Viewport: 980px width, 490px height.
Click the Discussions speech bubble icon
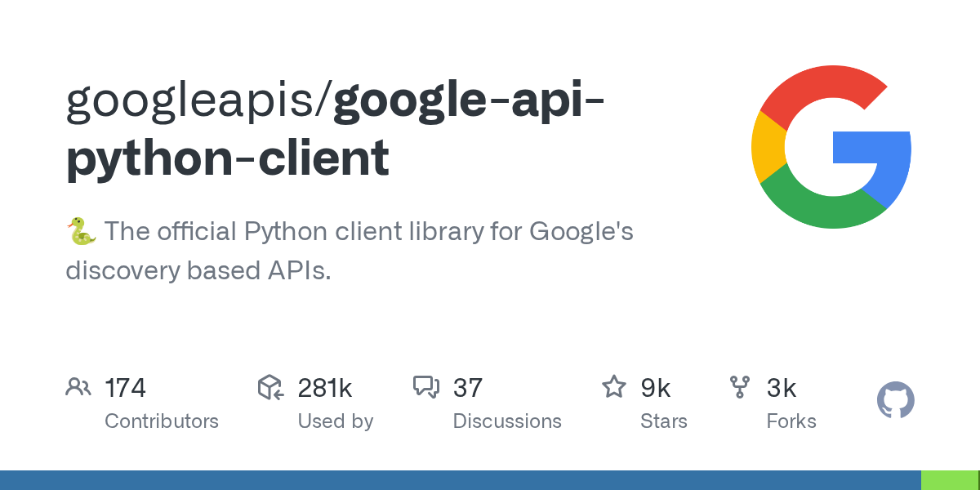[426, 387]
